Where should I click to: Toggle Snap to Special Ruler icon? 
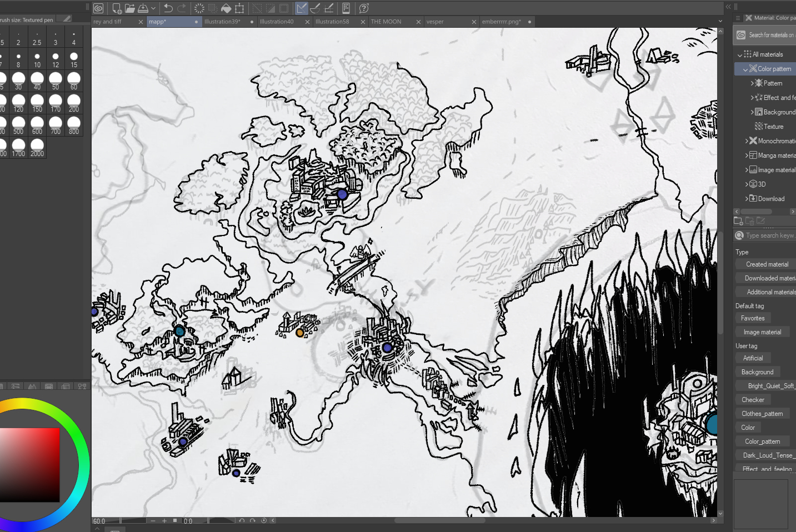coord(315,8)
